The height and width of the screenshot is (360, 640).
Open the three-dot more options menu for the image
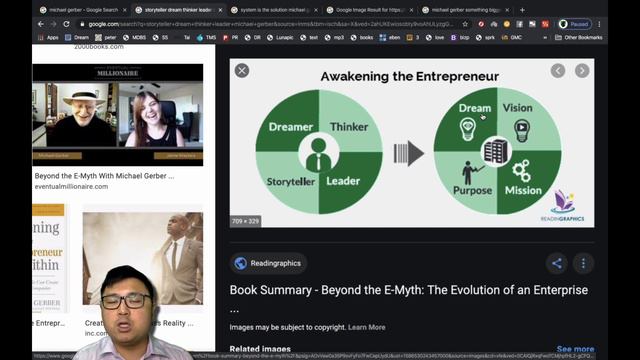(583, 263)
